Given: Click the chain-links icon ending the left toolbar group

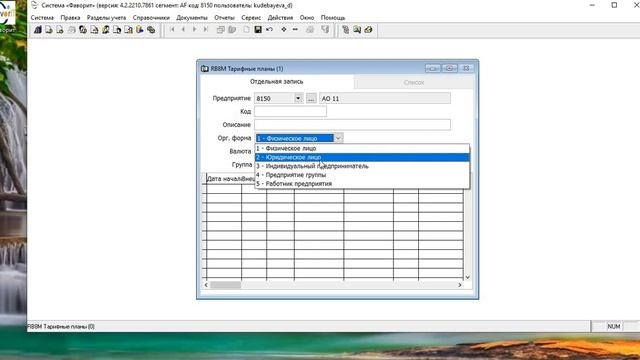Looking at the screenshot, I should coord(151,30).
